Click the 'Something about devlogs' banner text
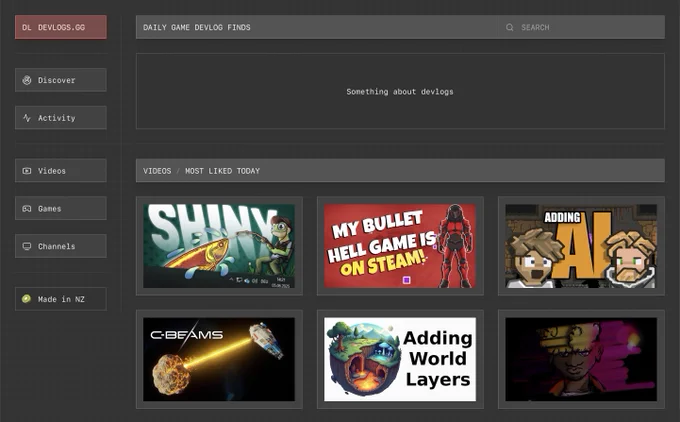The height and width of the screenshot is (422, 680). [400, 92]
